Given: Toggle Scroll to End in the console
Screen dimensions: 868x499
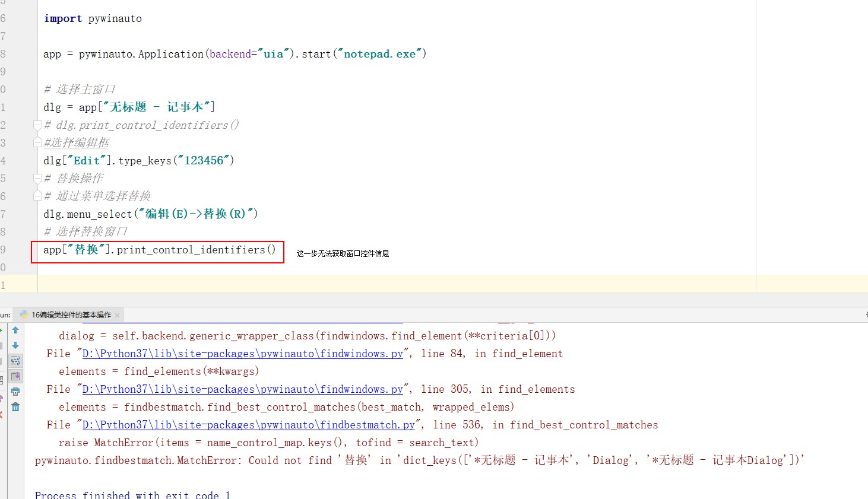Looking at the screenshot, I should (x=15, y=376).
